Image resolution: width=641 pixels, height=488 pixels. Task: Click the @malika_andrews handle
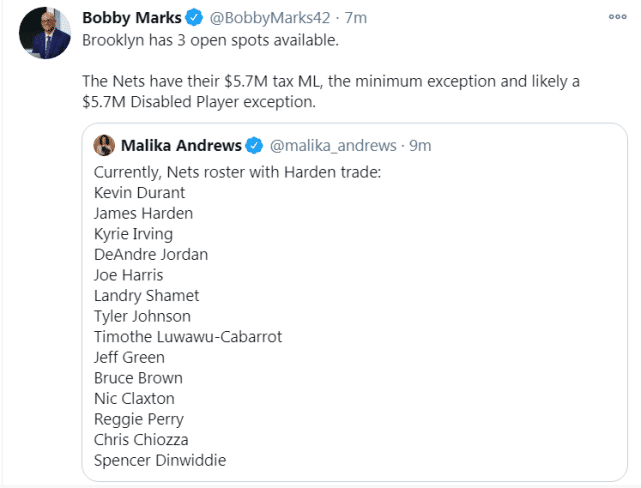pyautogui.click(x=333, y=146)
